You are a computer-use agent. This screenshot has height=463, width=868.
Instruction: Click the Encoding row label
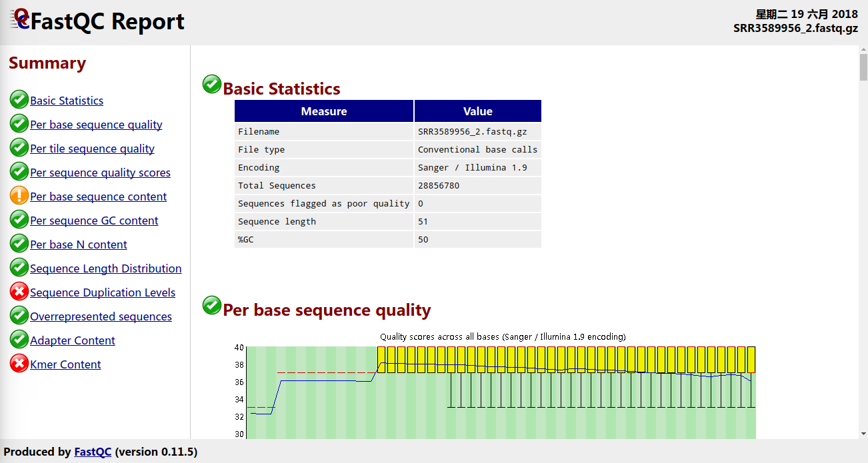click(x=259, y=167)
